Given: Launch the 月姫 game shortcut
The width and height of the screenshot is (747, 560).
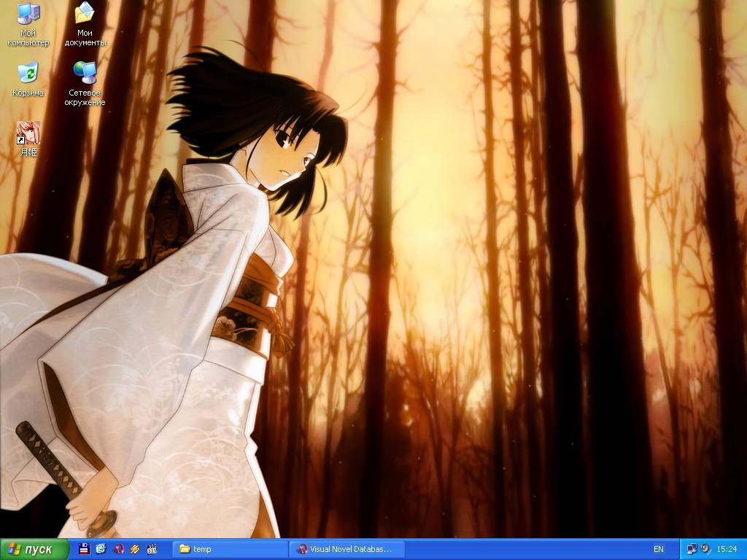Looking at the screenshot, I should 28,133.
